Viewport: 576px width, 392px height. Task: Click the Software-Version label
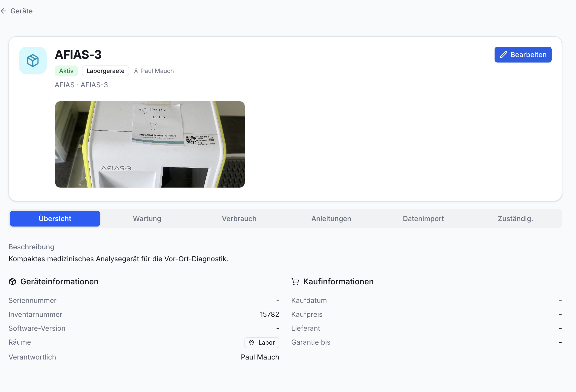(37, 328)
